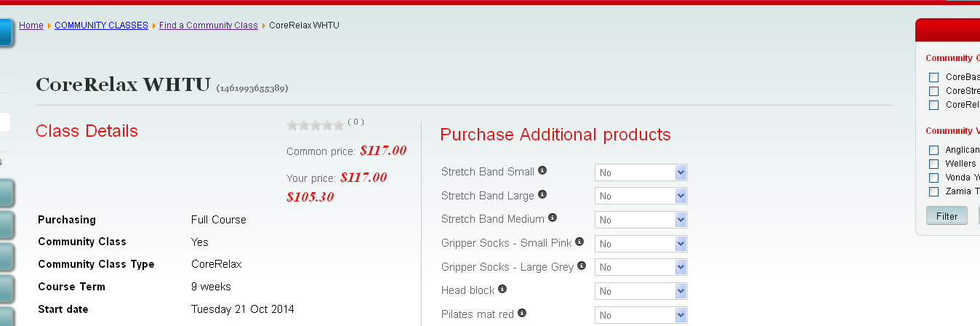Screen dimensions: 980x326
Task: Click info icon beside Stretch Band Small
Action: 542,170
